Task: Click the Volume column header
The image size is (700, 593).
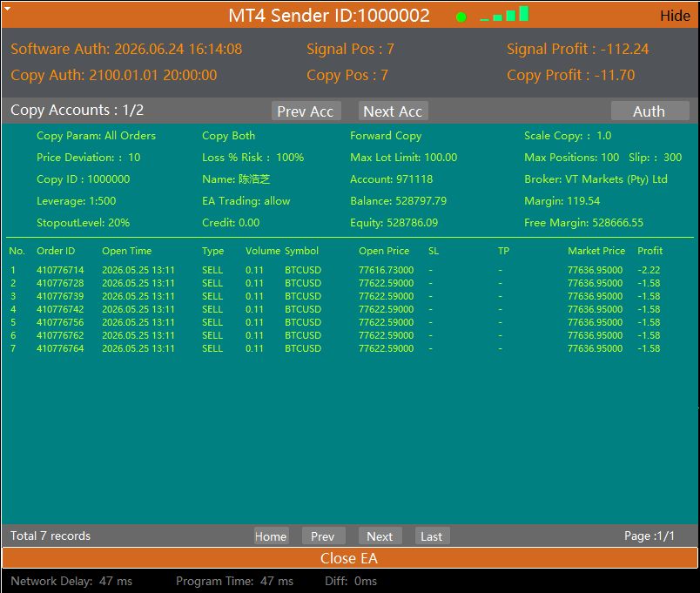Action: pyautogui.click(x=263, y=251)
